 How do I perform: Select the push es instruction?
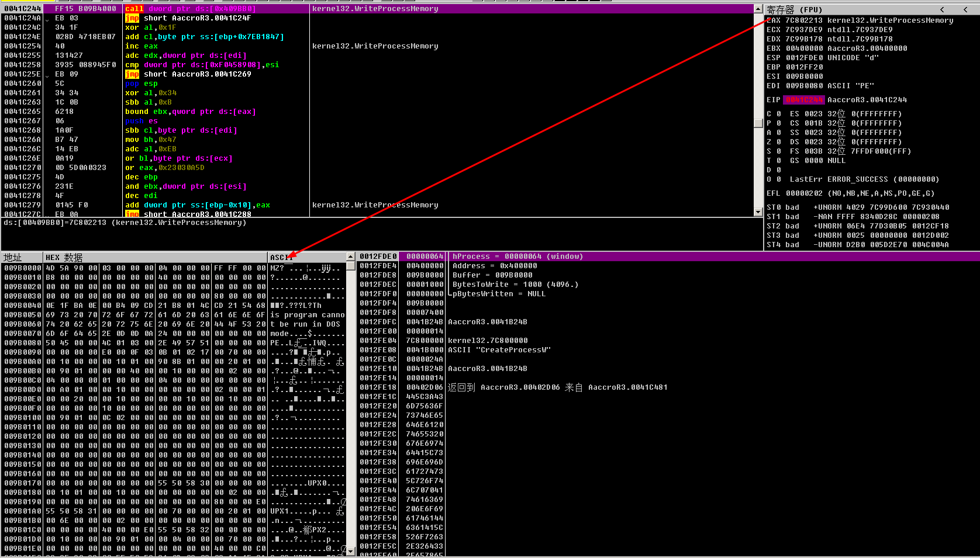tap(141, 121)
